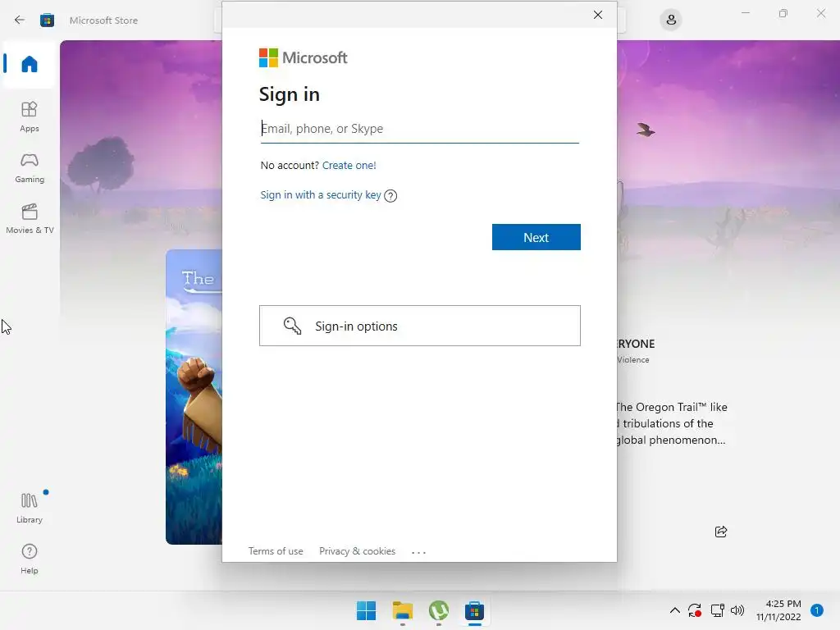Click Microsoft Store taskbar icon

475,610
